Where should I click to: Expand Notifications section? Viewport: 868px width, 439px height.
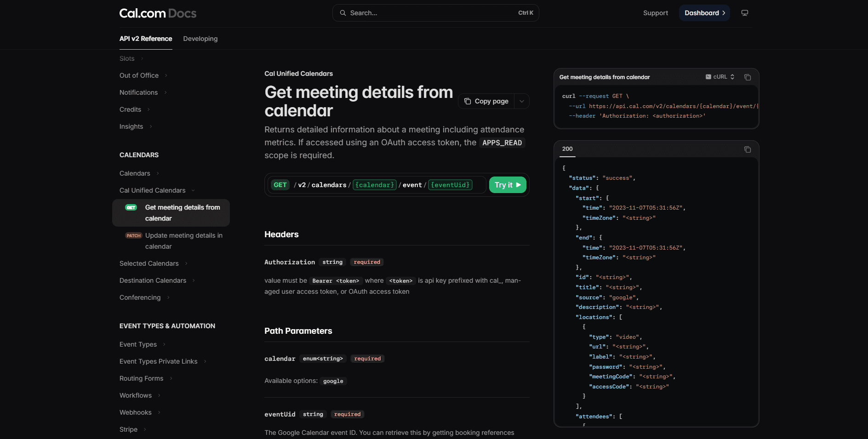coord(143,92)
